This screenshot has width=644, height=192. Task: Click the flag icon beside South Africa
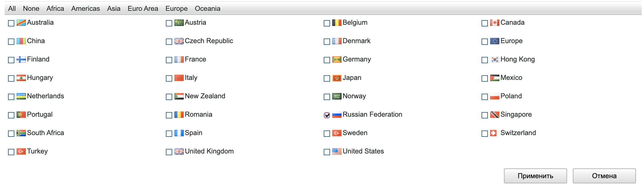pyautogui.click(x=21, y=133)
